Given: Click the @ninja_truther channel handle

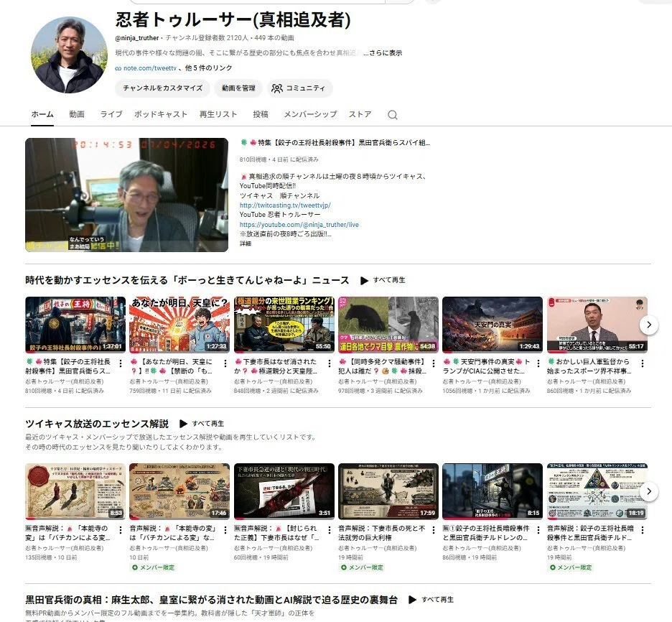Looking at the screenshot, I should tap(137, 38).
